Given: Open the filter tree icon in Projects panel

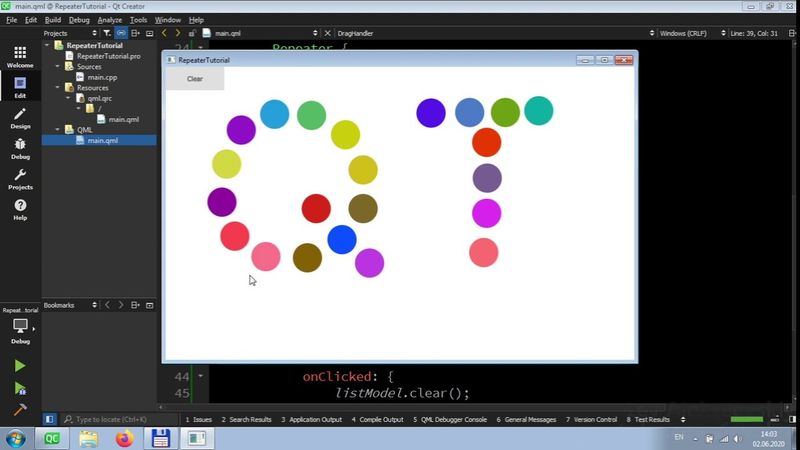Looking at the screenshot, I should point(107,33).
